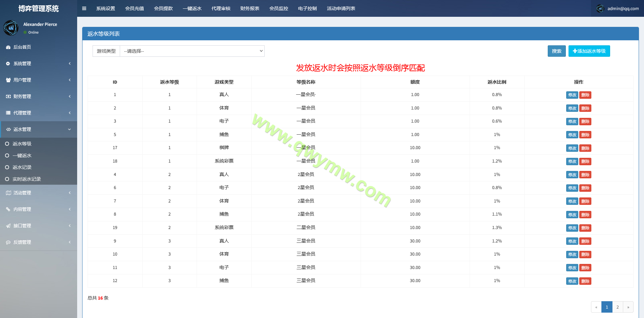Open the 游戏类型 dropdown selector
The height and width of the screenshot is (318, 644).
coord(192,51)
